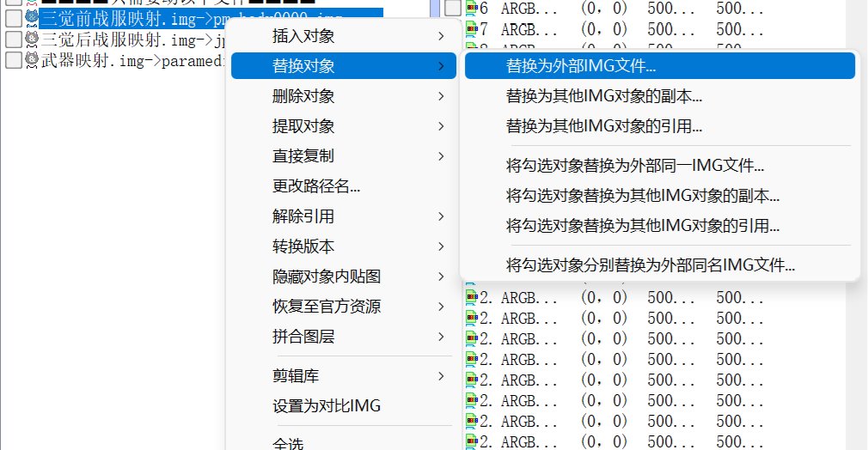Expand the 删除对象 submenu arrow
Screen dimensions: 868x450
point(441,96)
